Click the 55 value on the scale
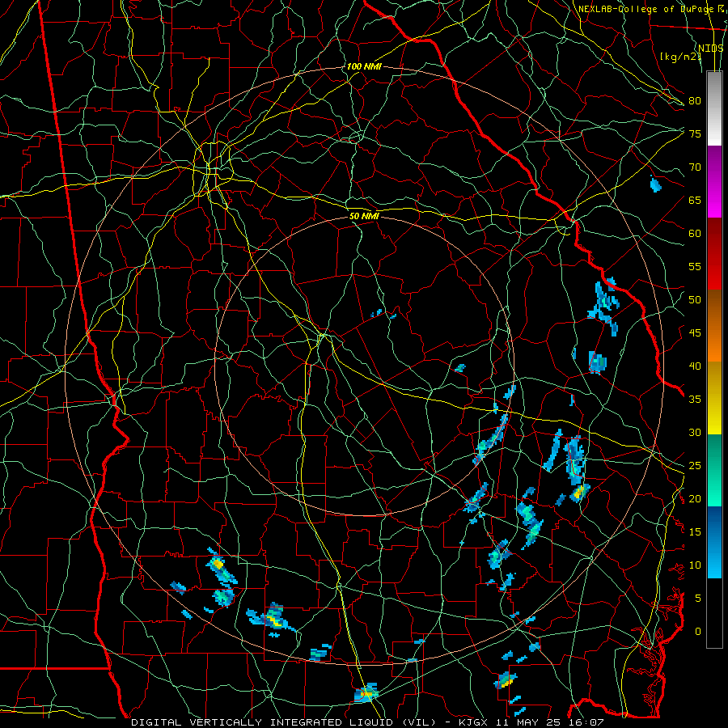The width and height of the screenshot is (728, 728). [x=695, y=266]
